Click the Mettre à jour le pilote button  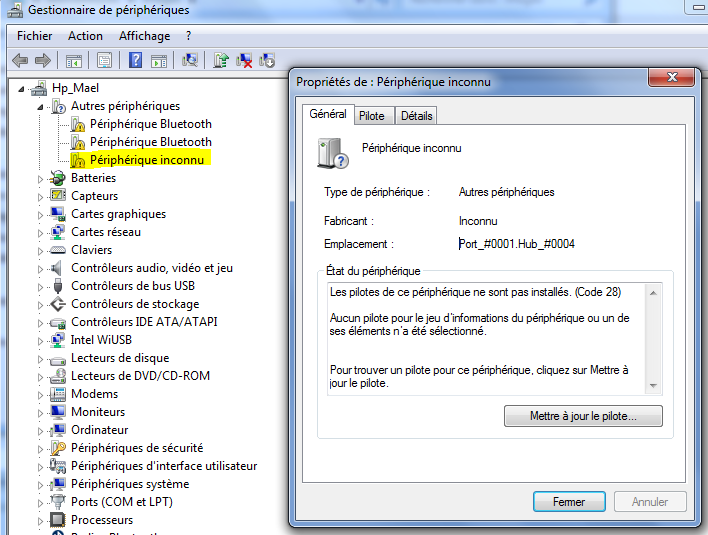(x=583, y=415)
